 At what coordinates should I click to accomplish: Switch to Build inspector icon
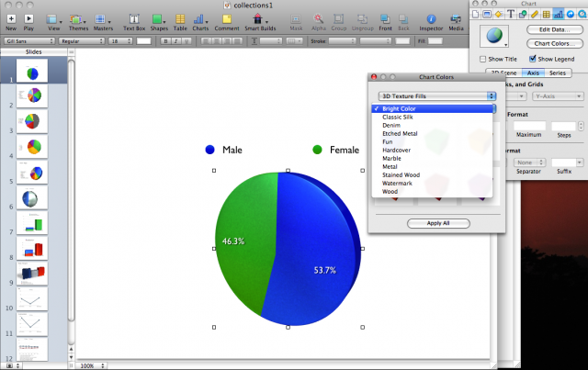pyautogui.click(x=498, y=15)
